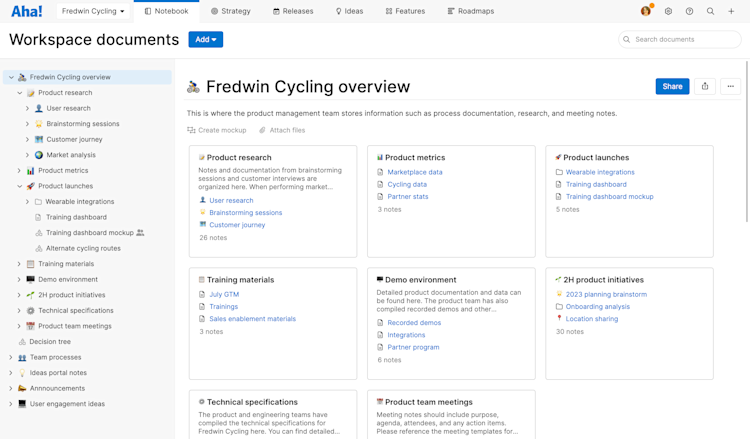
Task: Open the Product team meetings card heading
Action: (x=429, y=402)
